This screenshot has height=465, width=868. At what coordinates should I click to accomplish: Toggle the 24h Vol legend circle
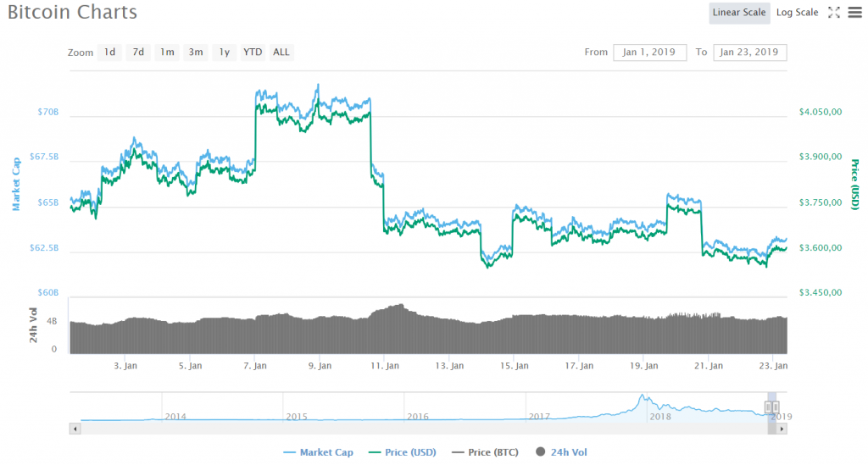[x=541, y=452]
